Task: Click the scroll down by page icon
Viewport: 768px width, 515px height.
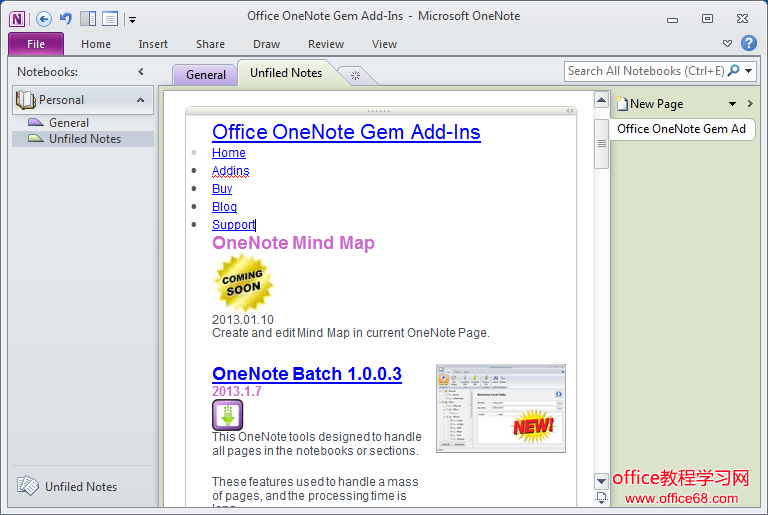Action: [601, 498]
